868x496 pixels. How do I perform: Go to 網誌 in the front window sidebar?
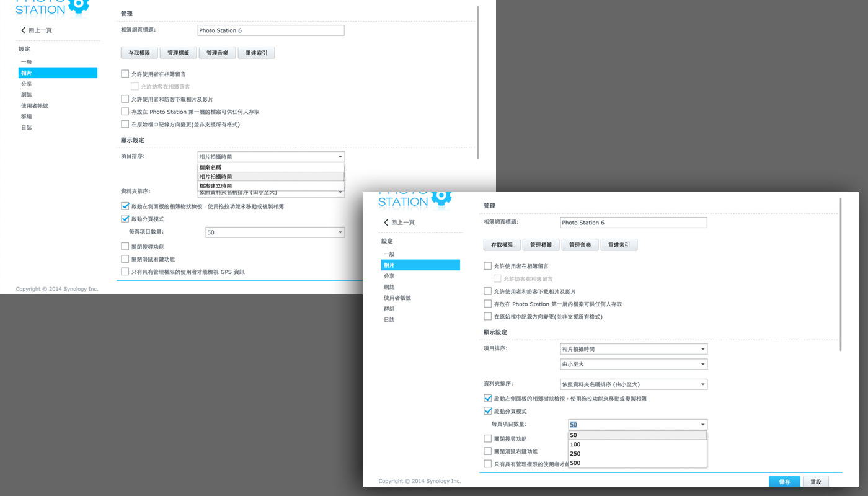[389, 287]
